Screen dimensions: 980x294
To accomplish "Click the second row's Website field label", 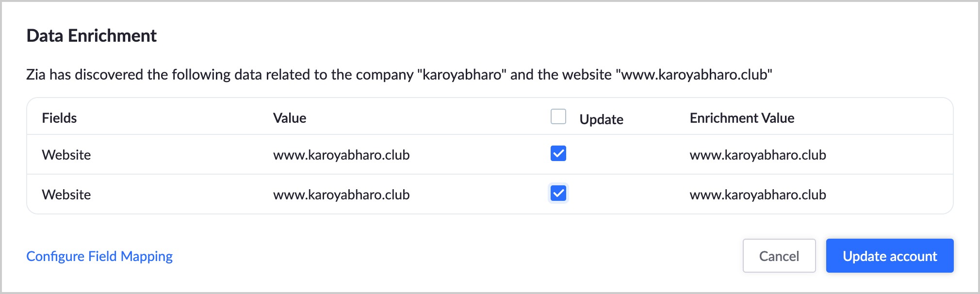I will pyautogui.click(x=66, y=195).
